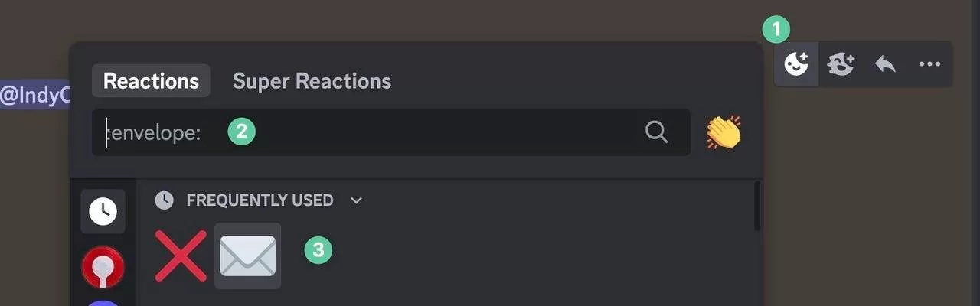Viewport: 980px width, 306px height.
Task: Switch to the Super Reactions tab
Action: tap(312, 81)
